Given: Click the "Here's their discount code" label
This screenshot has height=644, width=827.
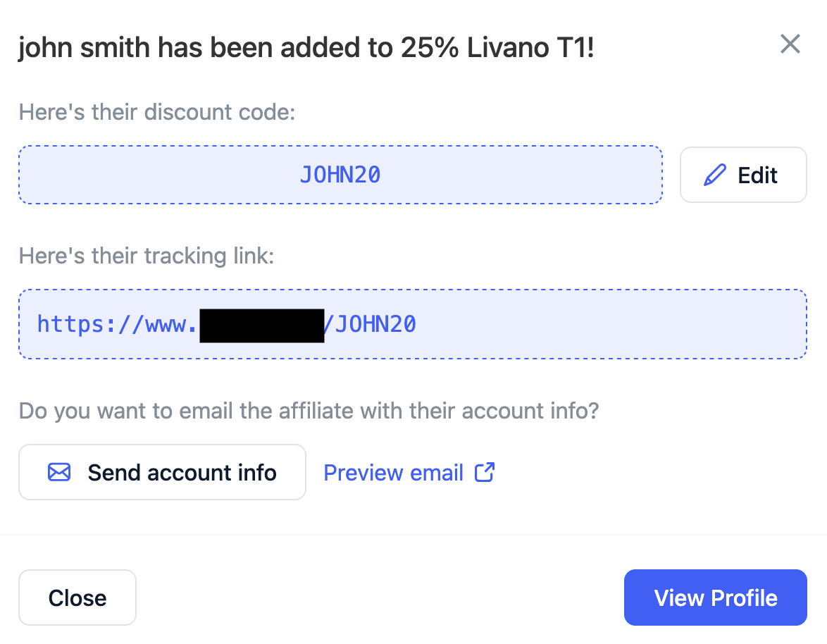Looking at the screenshot, I should click(156, 112).
